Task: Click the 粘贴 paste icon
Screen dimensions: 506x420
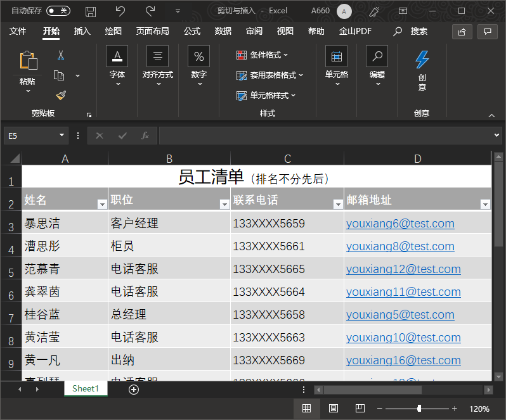Action: pyautogui.click(x=29, y=60)
